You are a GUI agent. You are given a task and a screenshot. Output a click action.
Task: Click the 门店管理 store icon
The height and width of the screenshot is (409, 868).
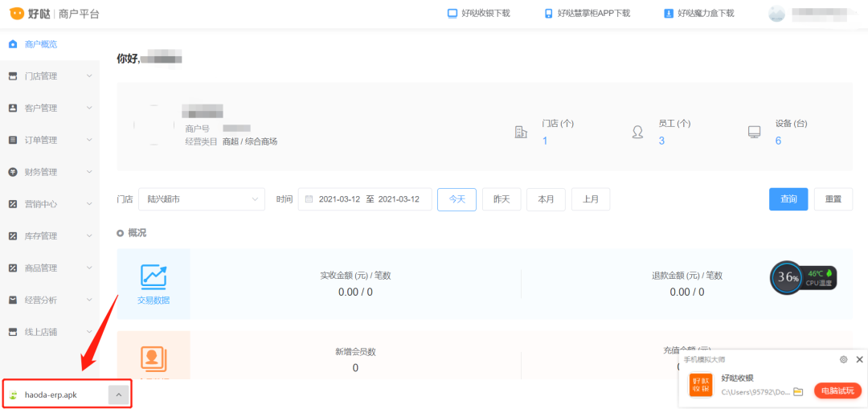13,76
